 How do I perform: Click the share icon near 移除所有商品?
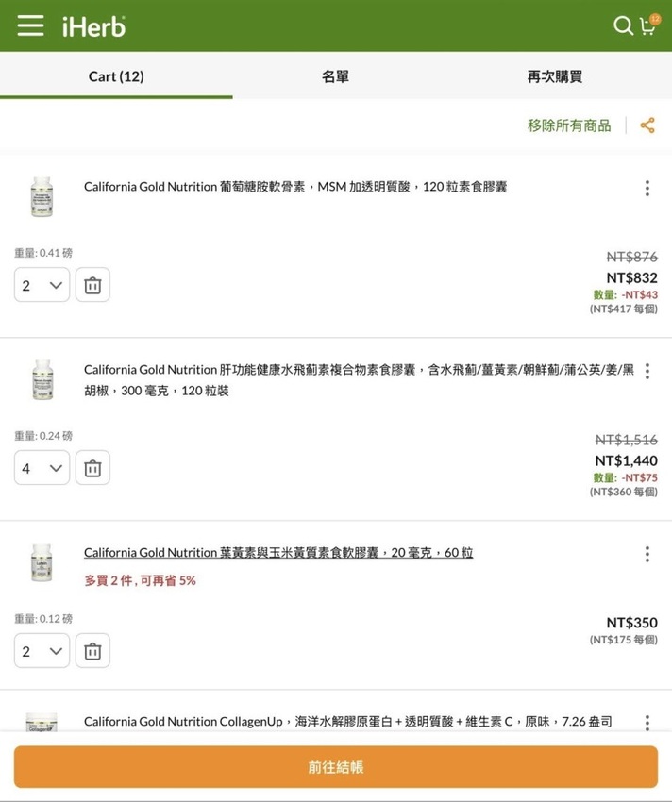(647, 124)
